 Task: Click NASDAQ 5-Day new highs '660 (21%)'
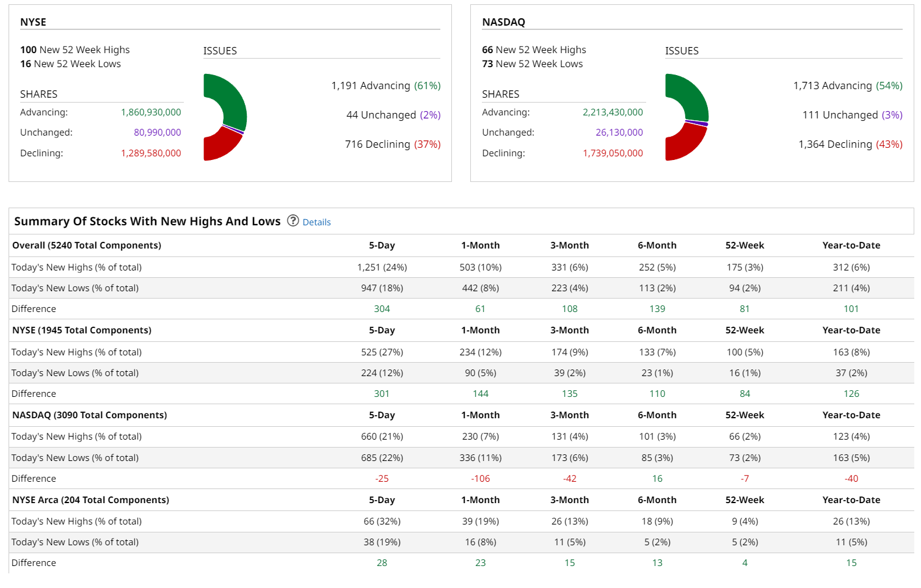[x=382, y=437]
